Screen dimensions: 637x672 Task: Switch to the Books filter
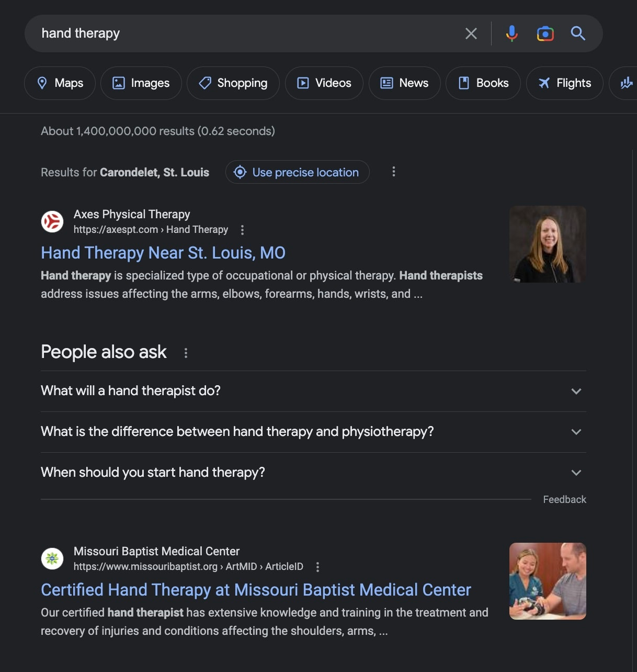(483, 83)
